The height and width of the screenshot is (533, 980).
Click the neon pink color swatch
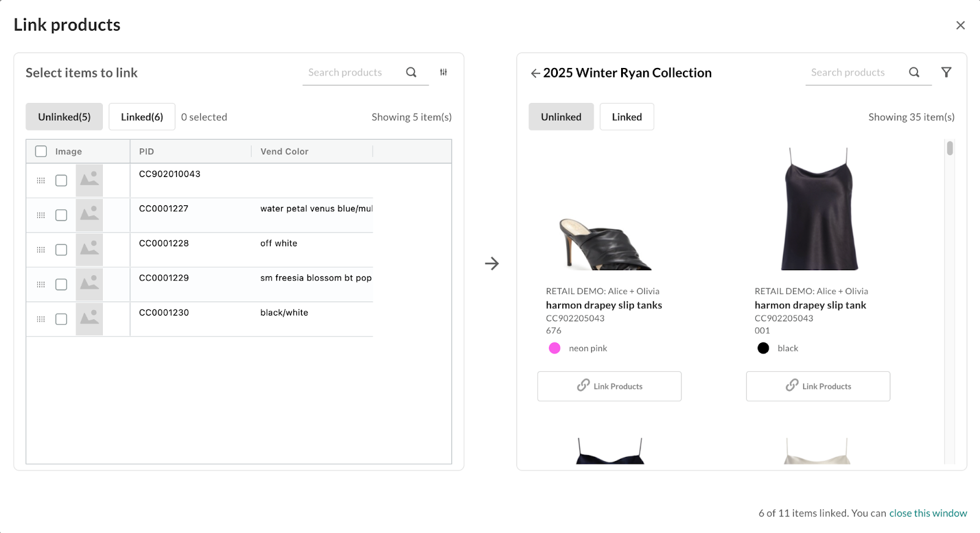pyautogui.click(x=555, y=349)
